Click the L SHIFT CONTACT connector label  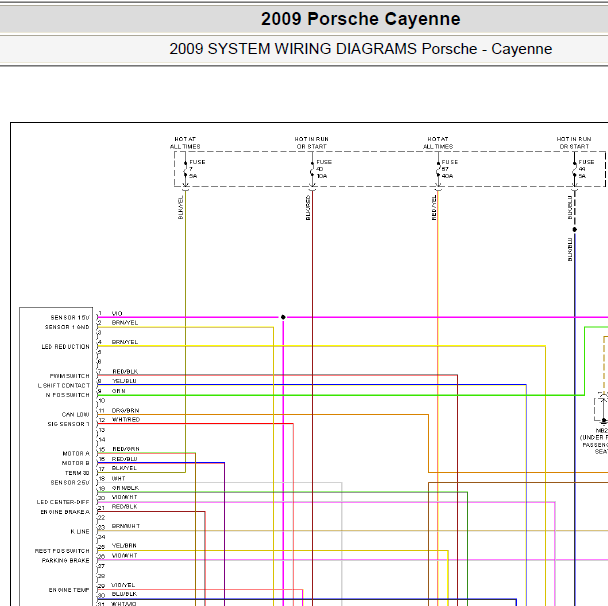[x=64, y=385]
